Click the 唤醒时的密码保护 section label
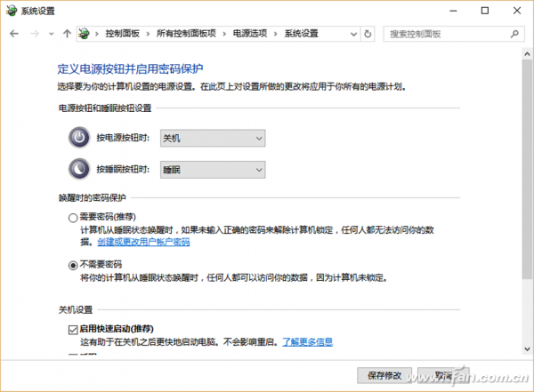The image size is (534, 392). (x=93, y=197)
